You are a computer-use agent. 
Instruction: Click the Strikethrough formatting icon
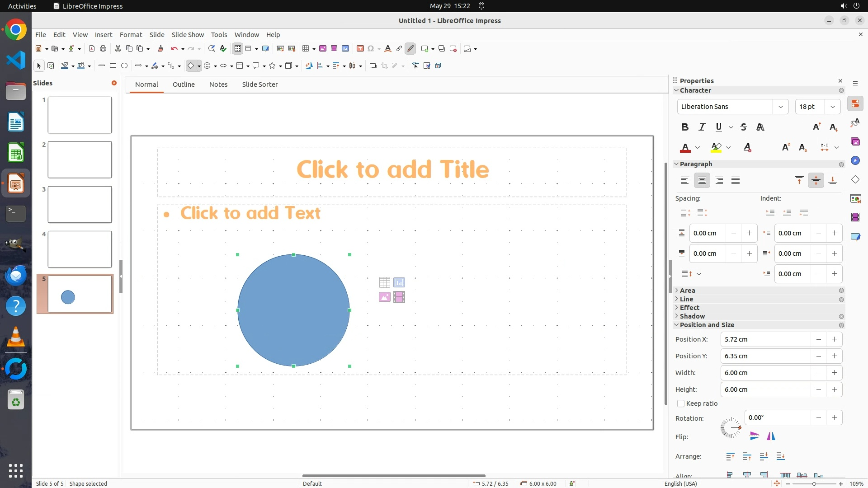click(x=744, y=127)
